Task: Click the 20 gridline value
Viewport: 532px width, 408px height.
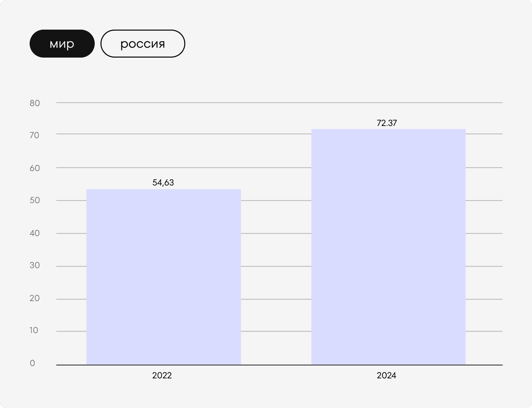Action: coord(35,298)
